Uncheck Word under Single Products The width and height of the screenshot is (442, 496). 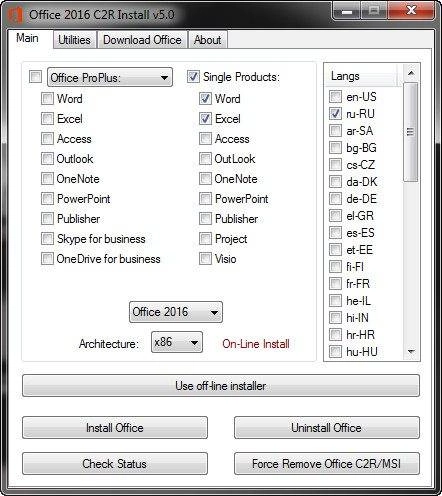pos(205,99)
